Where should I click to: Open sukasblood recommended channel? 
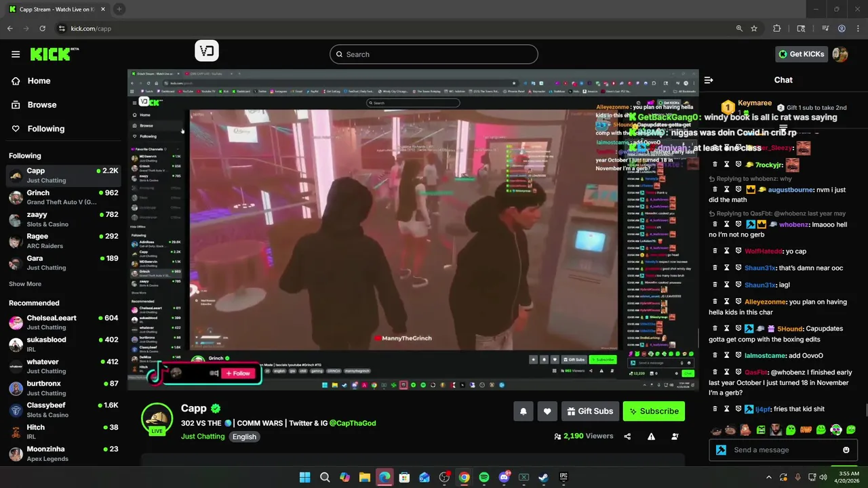coord(64,344)
